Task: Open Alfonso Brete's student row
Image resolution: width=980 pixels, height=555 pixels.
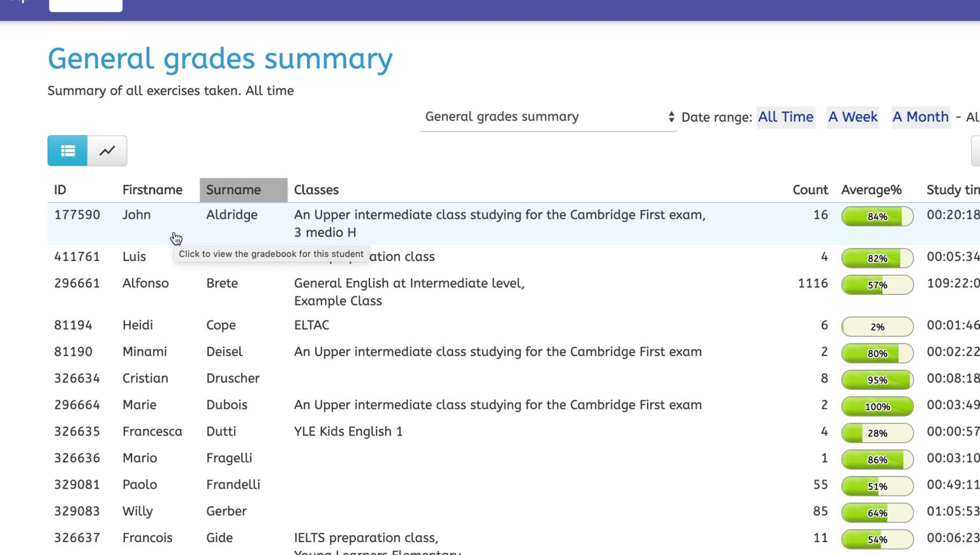Action: click(222, 283)
